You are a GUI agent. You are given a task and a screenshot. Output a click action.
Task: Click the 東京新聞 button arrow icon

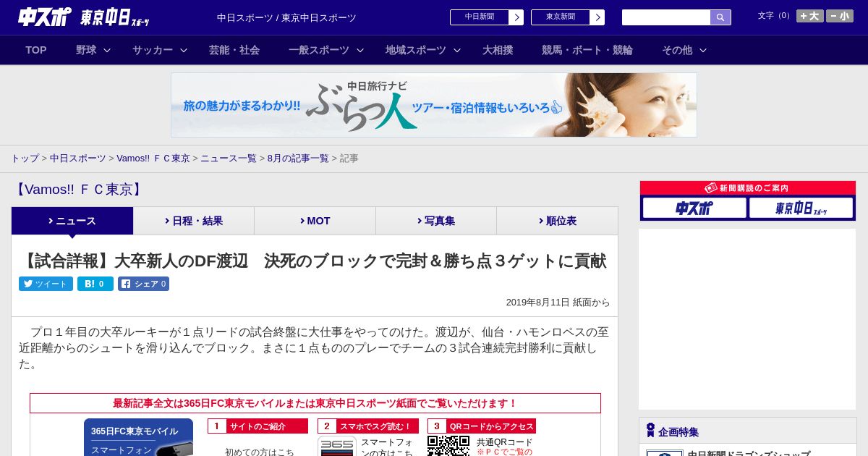pyautogui.click(x=597, y=17)
